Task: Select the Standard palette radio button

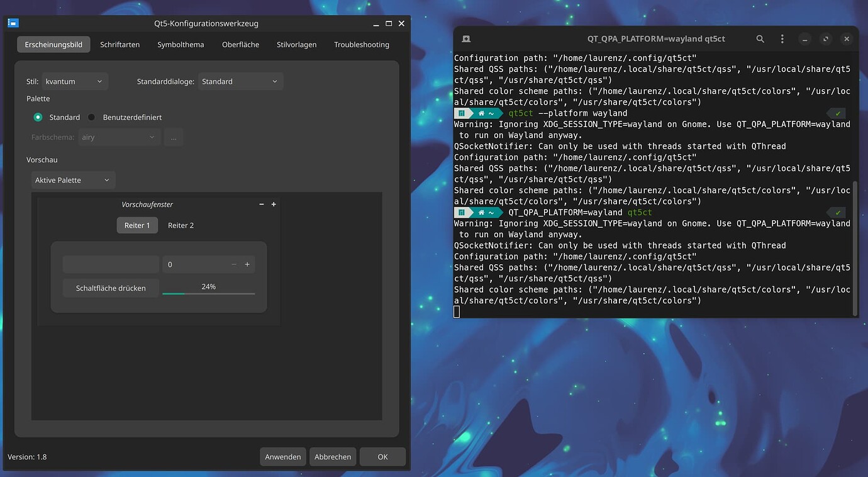Action: pyautogui.click(x=39, y=117)
